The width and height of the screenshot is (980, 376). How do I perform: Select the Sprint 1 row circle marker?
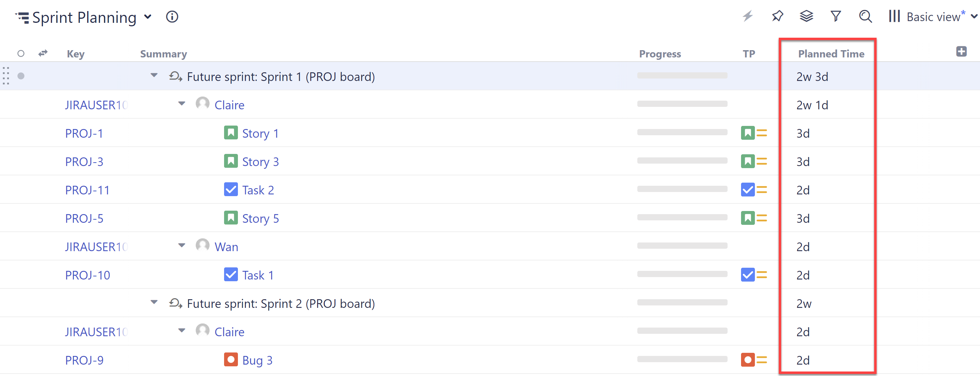click(x=21, y=76)
